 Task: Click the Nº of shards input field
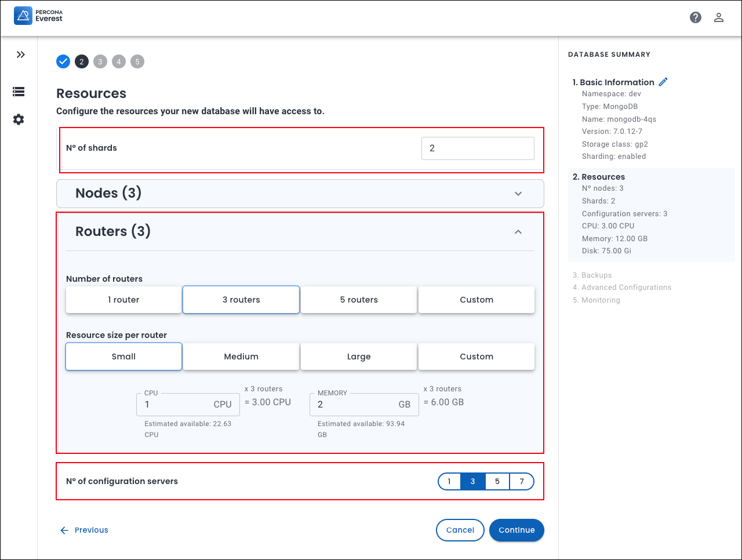[478, 148]
